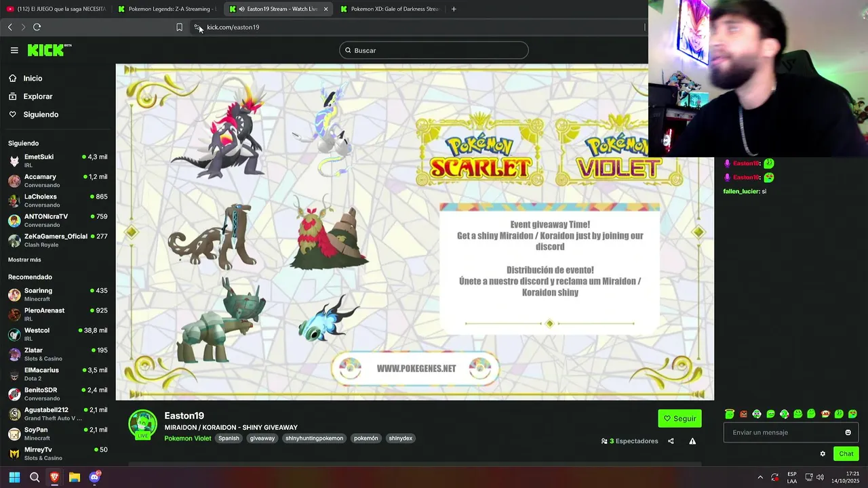Open Westcol recommended channel

tap(58, 334)
